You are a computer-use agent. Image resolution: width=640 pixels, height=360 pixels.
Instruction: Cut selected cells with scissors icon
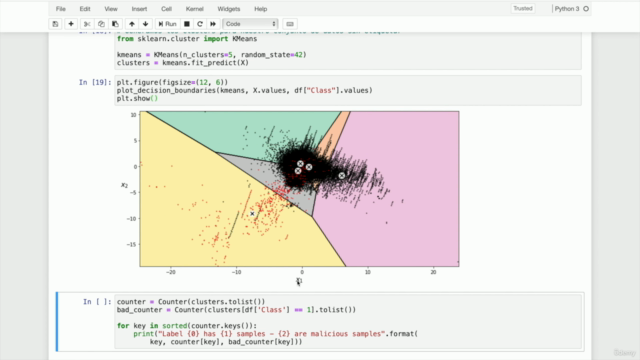point(87,24)
